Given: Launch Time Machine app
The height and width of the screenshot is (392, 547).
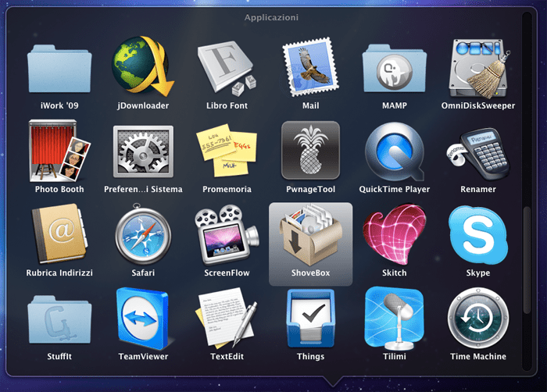Looking at the screenshot, I should coord(478,318).
